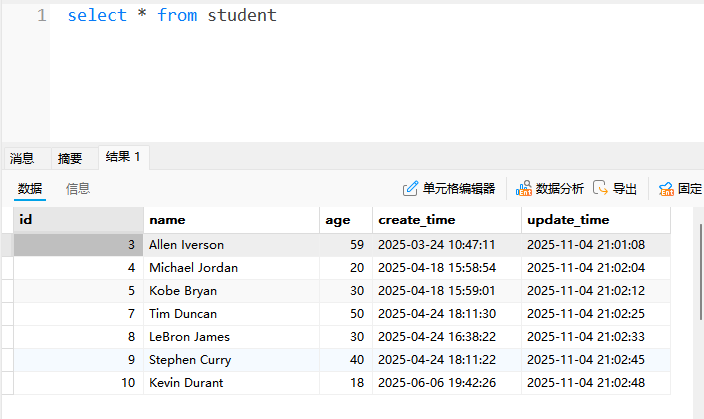Click the row marker beside id 7
Viewport: 704px width, 419px height.
pyautogui.click(x=7, y=314)
